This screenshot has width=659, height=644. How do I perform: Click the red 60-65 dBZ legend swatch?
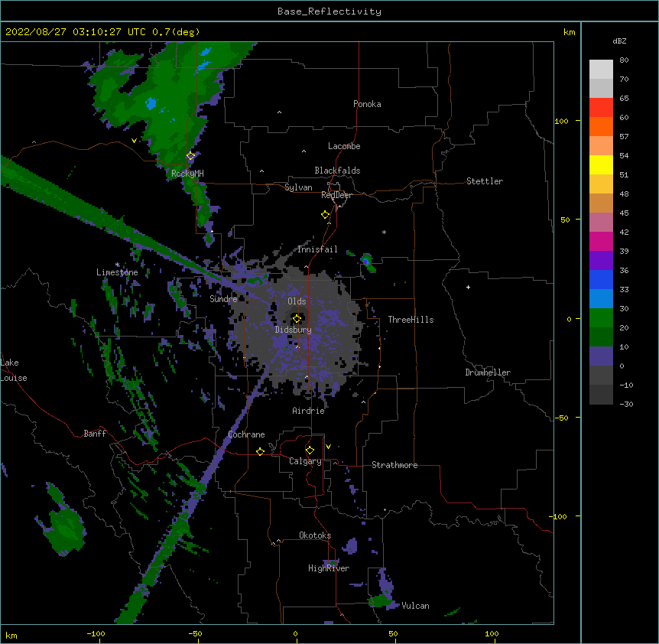tap(601, 107)
